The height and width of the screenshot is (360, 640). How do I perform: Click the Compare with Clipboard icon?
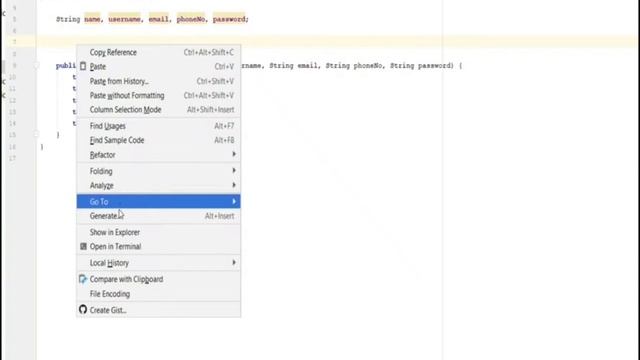point(83,279)
